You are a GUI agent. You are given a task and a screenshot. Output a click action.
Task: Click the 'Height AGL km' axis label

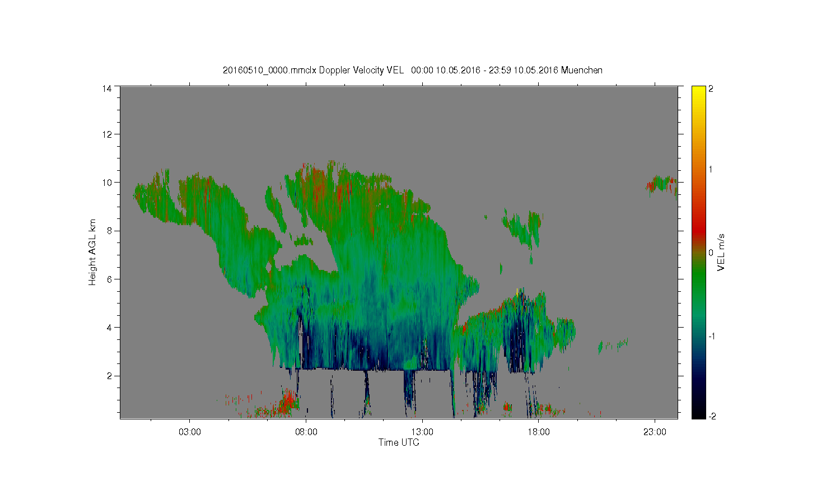point(92,252)
